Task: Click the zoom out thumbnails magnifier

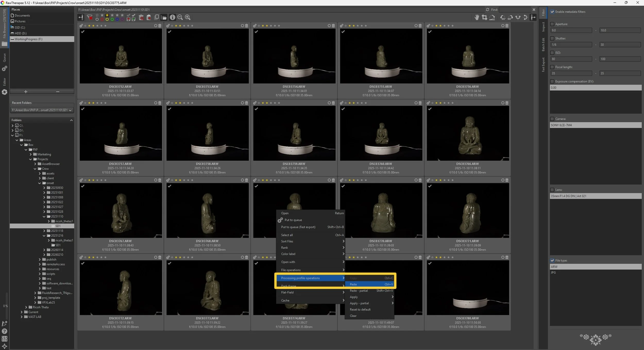Action: click(180, 17)
